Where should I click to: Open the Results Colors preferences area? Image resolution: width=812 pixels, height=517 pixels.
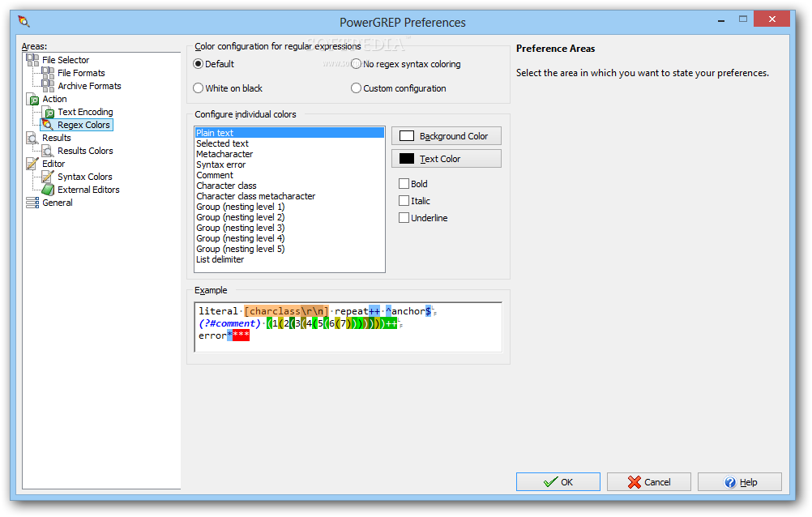click(x=85, y=151)
